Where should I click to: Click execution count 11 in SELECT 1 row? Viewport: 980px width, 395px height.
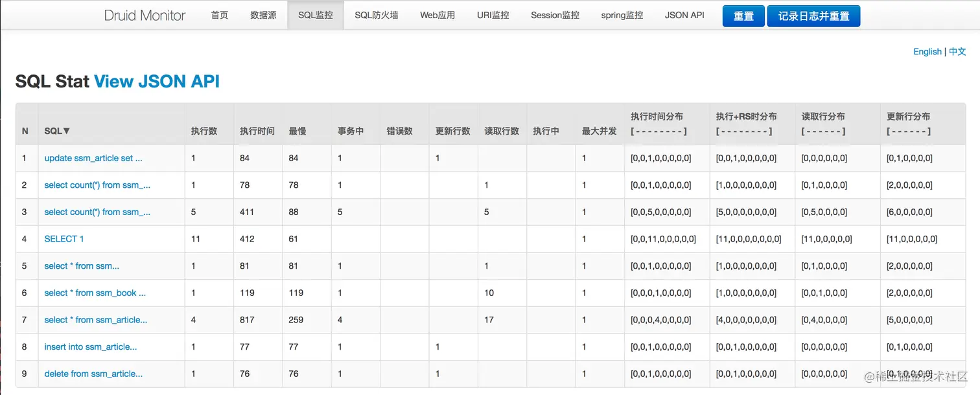pyautogui.click(x=196, y=239)
